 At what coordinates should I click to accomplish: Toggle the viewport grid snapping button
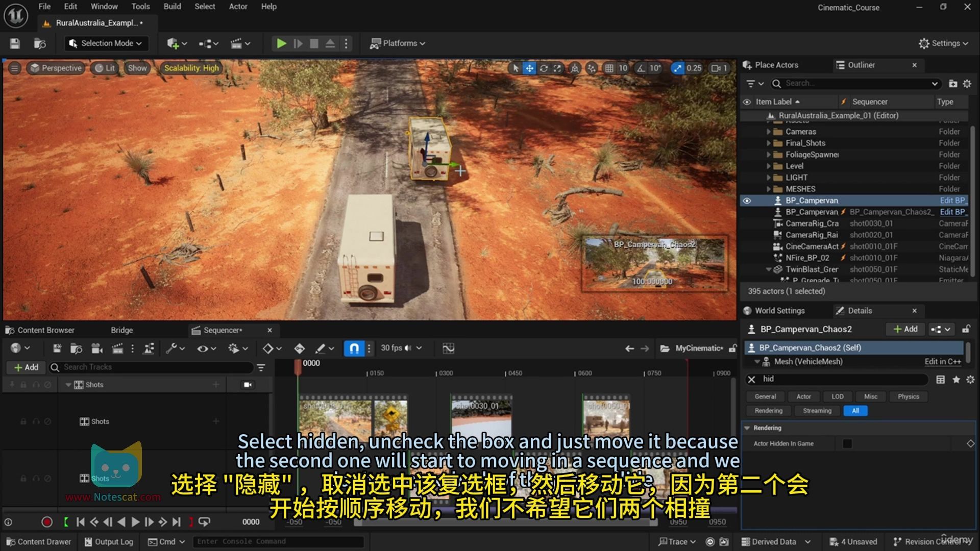click(x=609, y=68)
